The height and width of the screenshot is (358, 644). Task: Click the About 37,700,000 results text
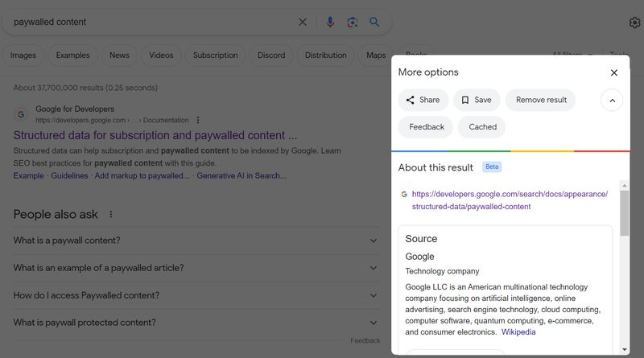(x=85, y=88)
